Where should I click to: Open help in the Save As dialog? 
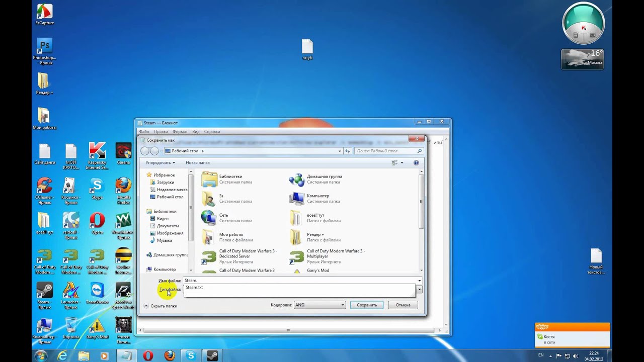tap(416, 163)
